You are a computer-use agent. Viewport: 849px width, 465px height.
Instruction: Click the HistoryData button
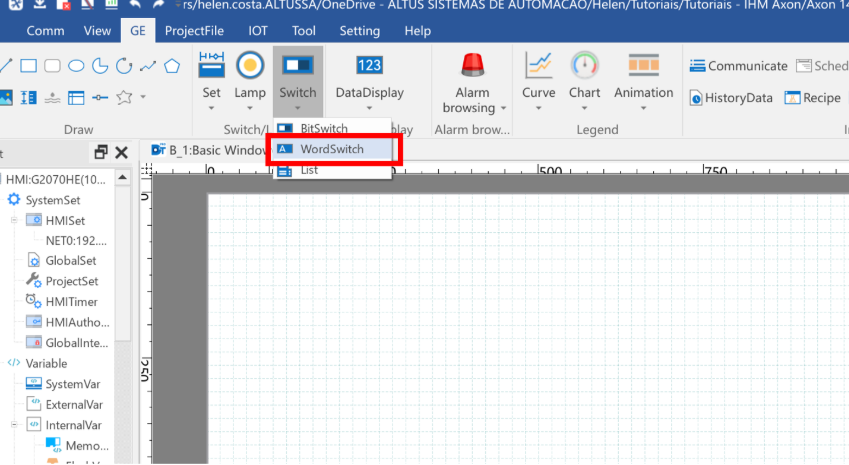coord(731,98)
